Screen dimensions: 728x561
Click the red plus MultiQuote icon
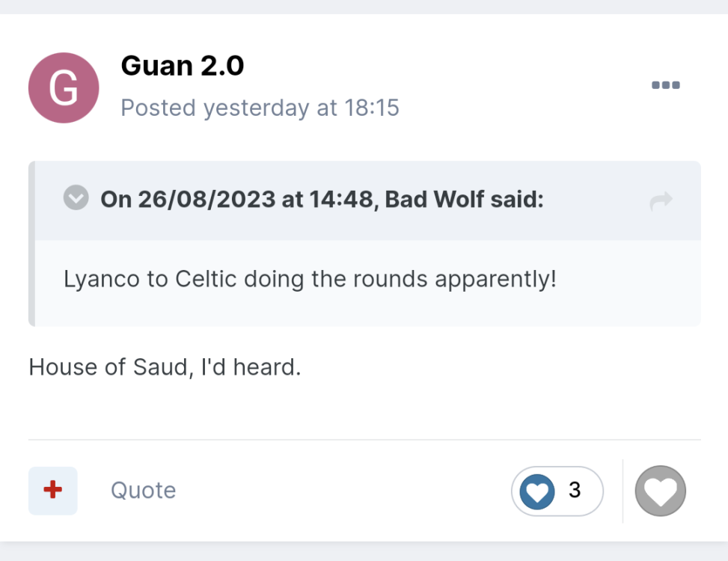[x=52, y=491]
